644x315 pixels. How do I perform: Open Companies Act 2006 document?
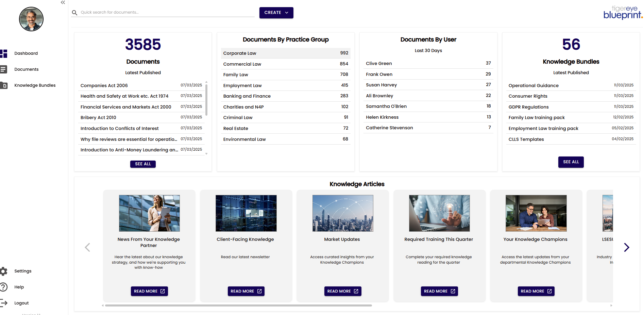coord(104,86)
